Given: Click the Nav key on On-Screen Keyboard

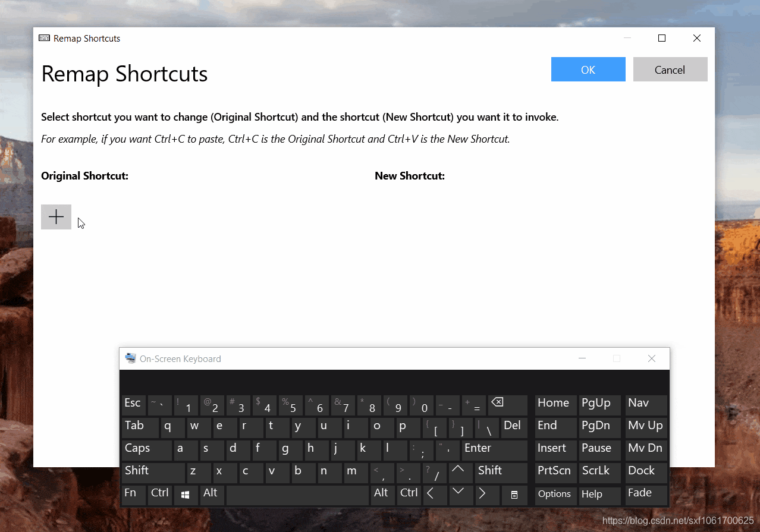Looking at the screenshot, I should pos(646,405).
